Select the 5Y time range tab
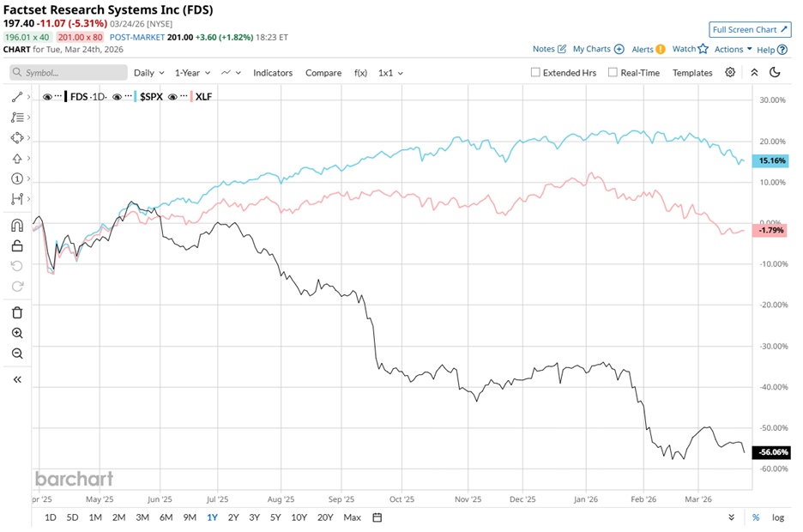803x532 pixels. tap(275, 517)
